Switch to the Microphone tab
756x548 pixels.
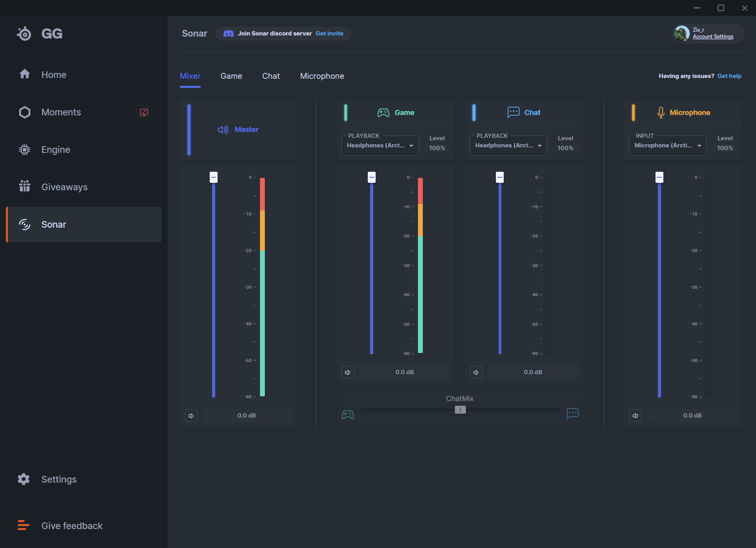pyautogui.click(x=322, y=76)
